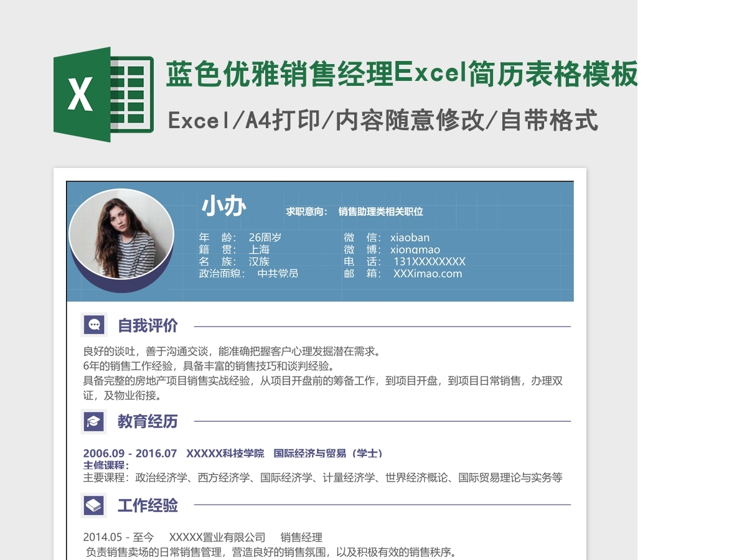Image resolution: width=747 pixels, height=560 pixels.
Task: Click the label 邮 箱:
Action: coord(363,273)
